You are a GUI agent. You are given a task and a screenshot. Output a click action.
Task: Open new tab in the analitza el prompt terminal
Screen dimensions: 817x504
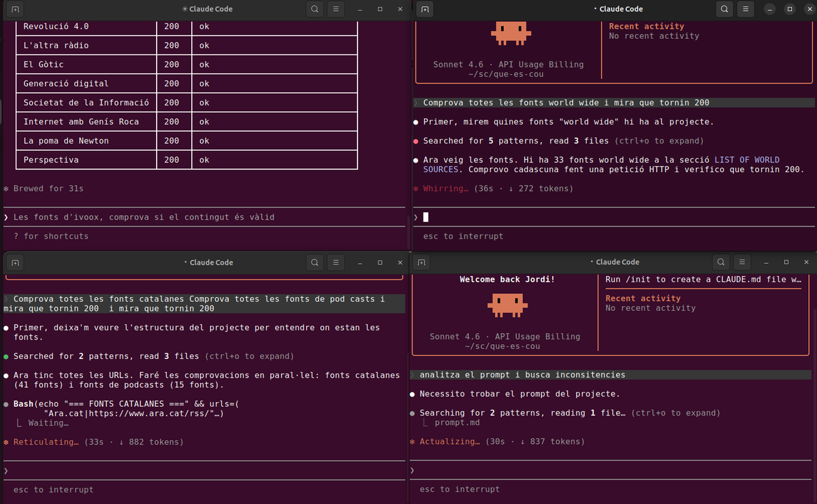421,262
